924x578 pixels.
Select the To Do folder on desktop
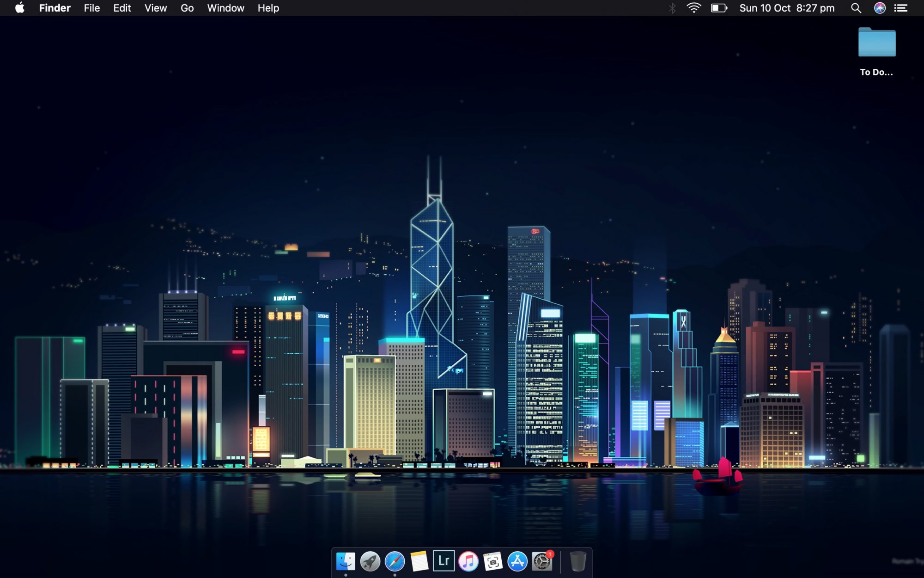876,43
